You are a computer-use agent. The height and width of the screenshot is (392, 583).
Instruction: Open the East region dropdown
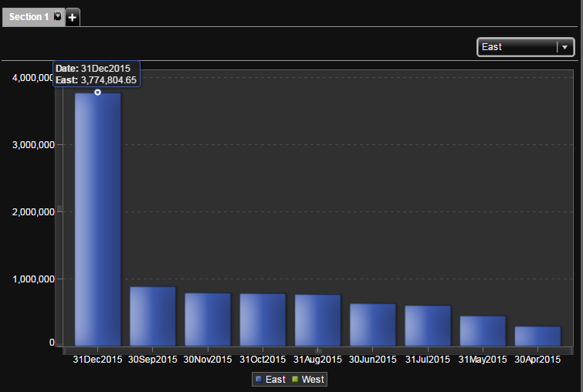(x=525, y=47)
